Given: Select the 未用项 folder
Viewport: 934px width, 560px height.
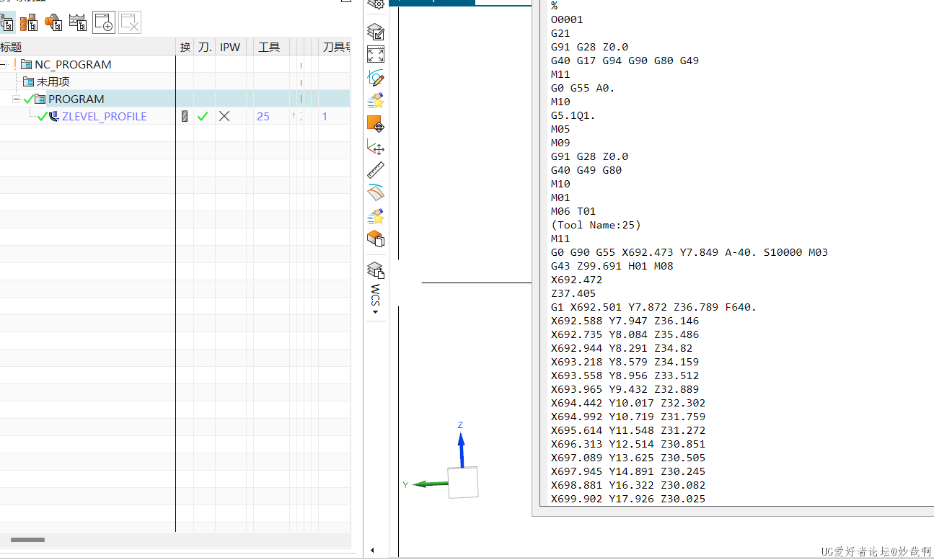Looking at the screenshot, I should coord(53,81).
